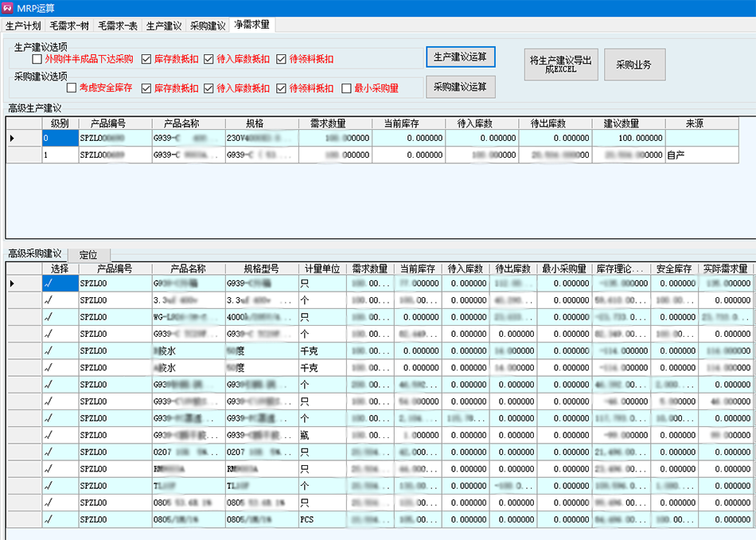Viewport: 756px width, 540px height.
Task: Export via 将生产建议导出成EXCEL button
Action: coord(561,65)
